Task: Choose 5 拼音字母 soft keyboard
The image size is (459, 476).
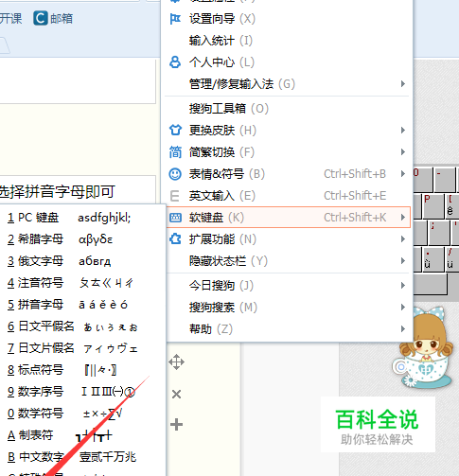Action: click(82, 305)
